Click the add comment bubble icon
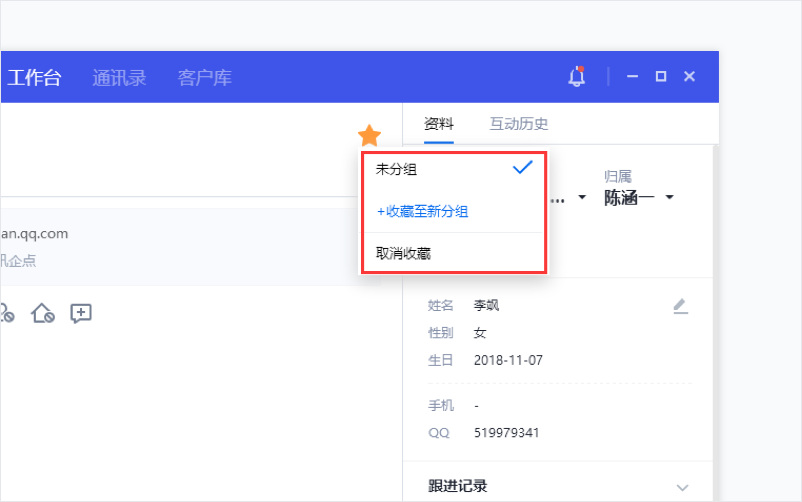Viewport: 802px width, 502px height. [x=81, y=313]
